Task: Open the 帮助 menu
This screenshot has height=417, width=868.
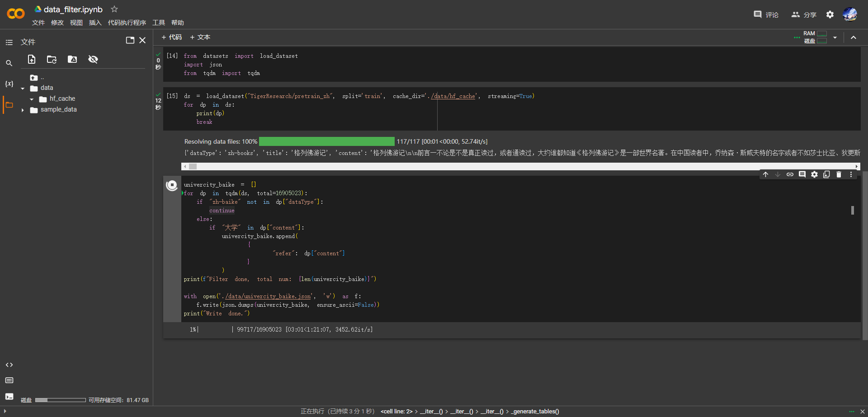Action: click(x=178, y=23)
